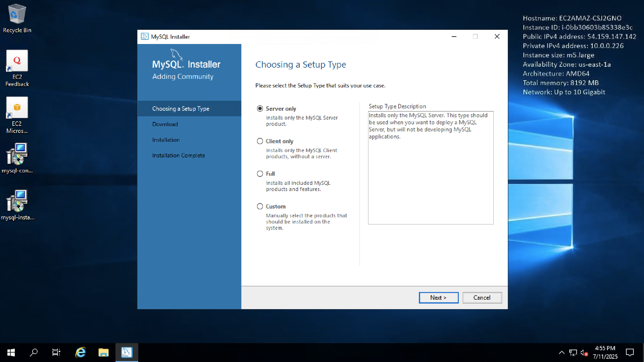Select the mysql-con... installer file icon
644x362 pixels.
pyautogui.click(x=17, y=158)
